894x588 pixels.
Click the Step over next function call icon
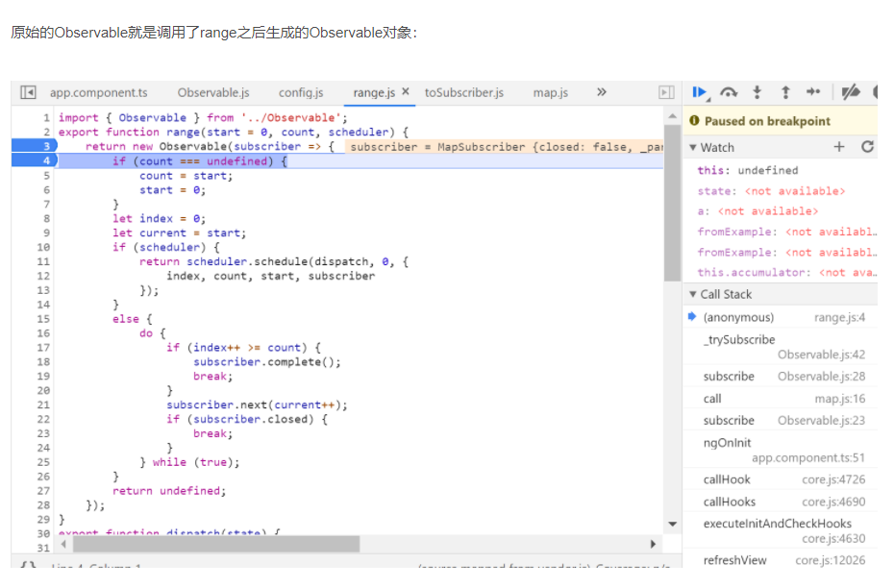point(729,91)
